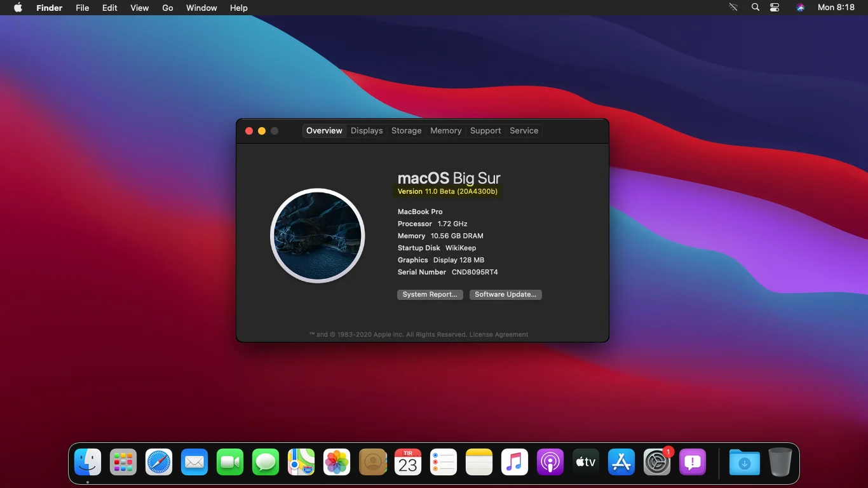
Task: Launch Podcasts from the Dock
Action: (x=550, y=462)
